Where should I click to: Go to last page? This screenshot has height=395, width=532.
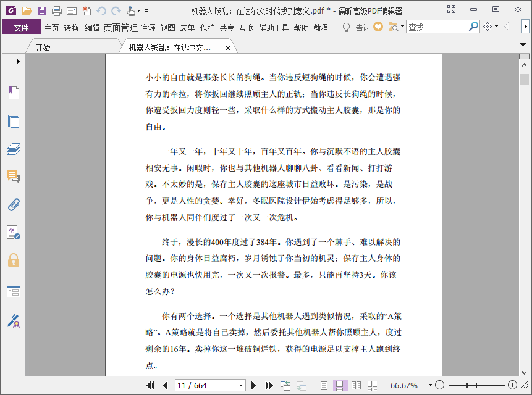click(269, 385)
